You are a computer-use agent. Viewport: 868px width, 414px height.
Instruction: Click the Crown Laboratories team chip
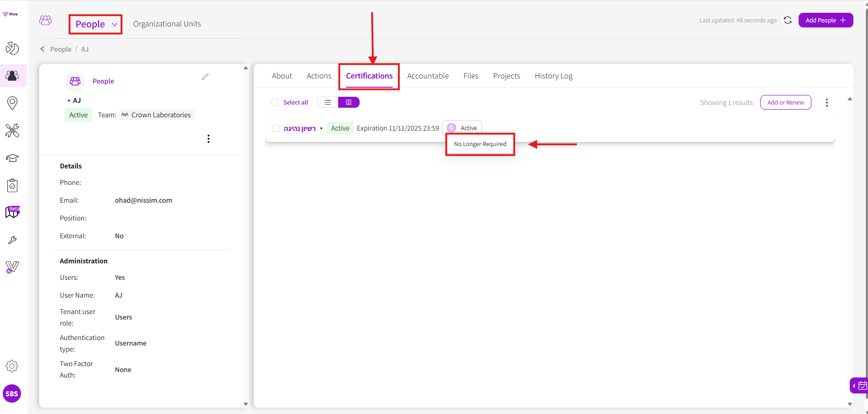pyautogui.click(x=157, y=115)
